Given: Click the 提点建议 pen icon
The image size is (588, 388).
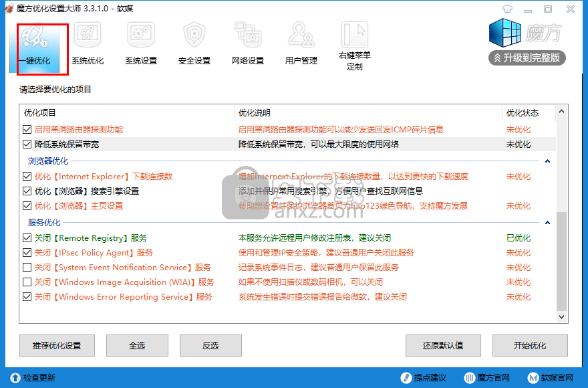Looking at the screenshot, I should pyautogui.click(x=406, y=378).
